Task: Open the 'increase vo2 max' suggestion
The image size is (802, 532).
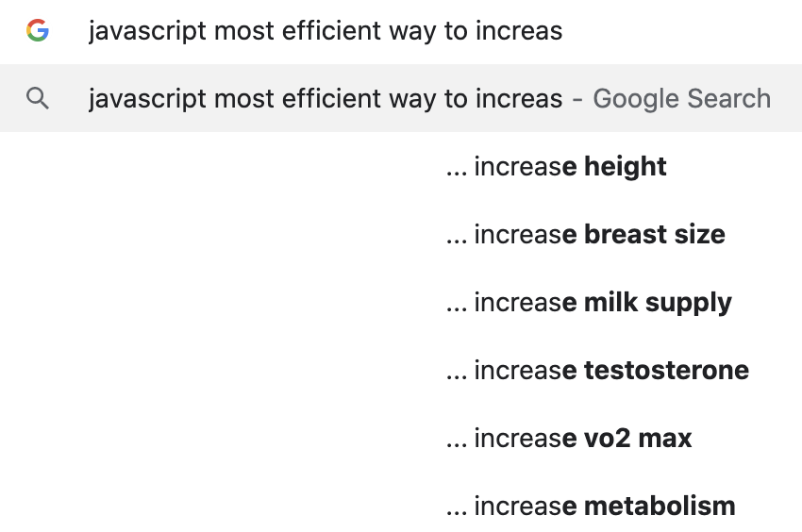Action: pyautogui.click(x=401, y=439)
